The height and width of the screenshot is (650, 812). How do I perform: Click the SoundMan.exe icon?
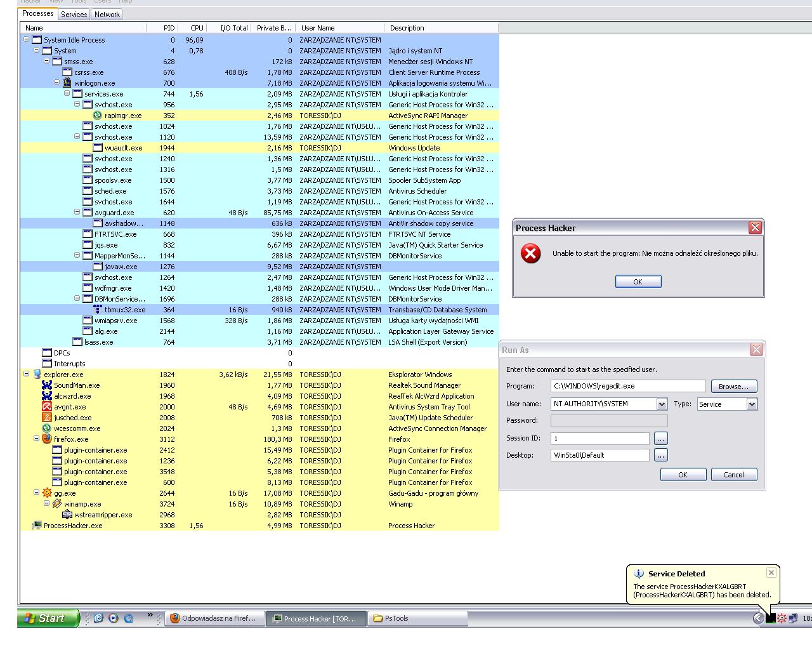(47, 385)
